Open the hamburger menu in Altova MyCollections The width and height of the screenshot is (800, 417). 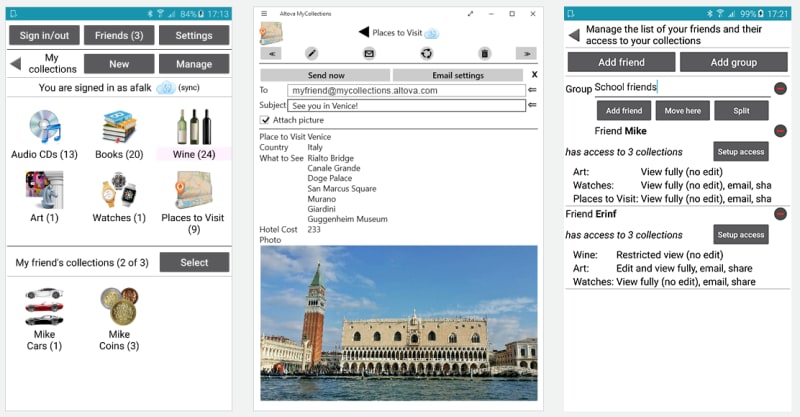264,13
